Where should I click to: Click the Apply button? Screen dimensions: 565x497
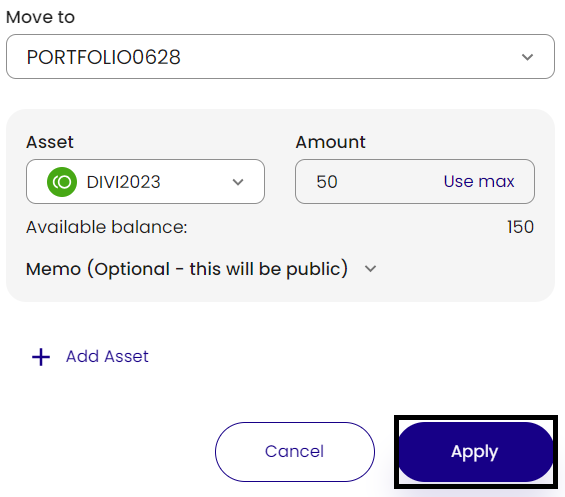tap(475, 452)
